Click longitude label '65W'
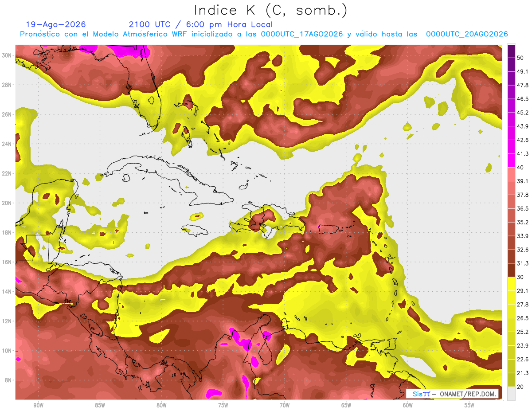 click(x=346, y=405)
